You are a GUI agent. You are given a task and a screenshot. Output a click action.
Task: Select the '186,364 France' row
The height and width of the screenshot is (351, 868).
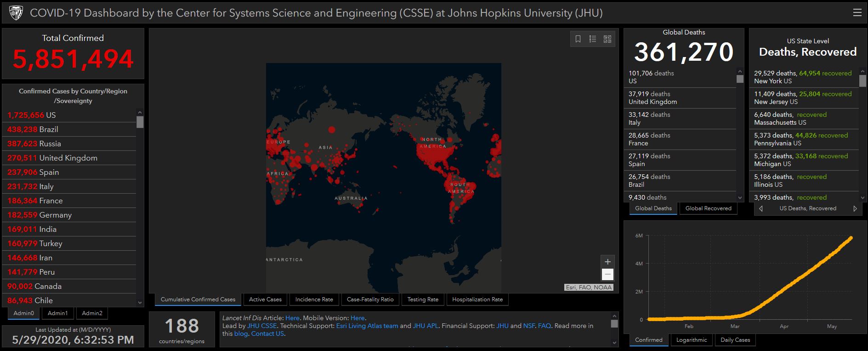click(69, 201)
